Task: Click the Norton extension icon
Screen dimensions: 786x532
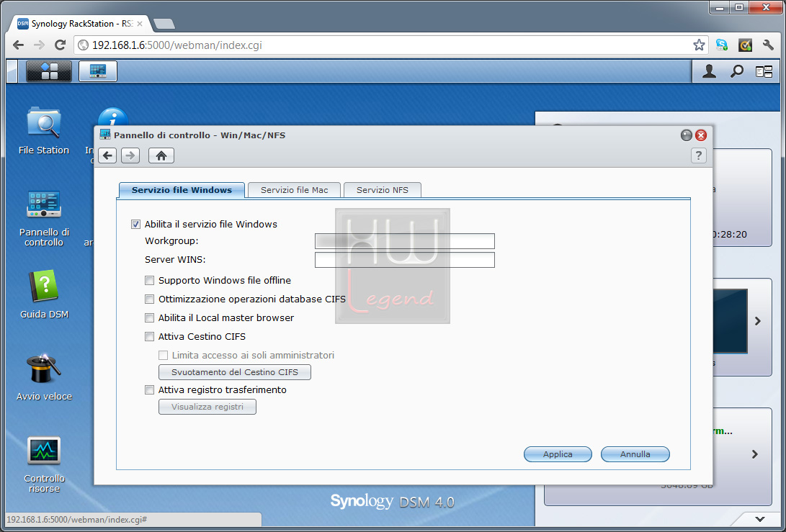Action: coord(746,45)
